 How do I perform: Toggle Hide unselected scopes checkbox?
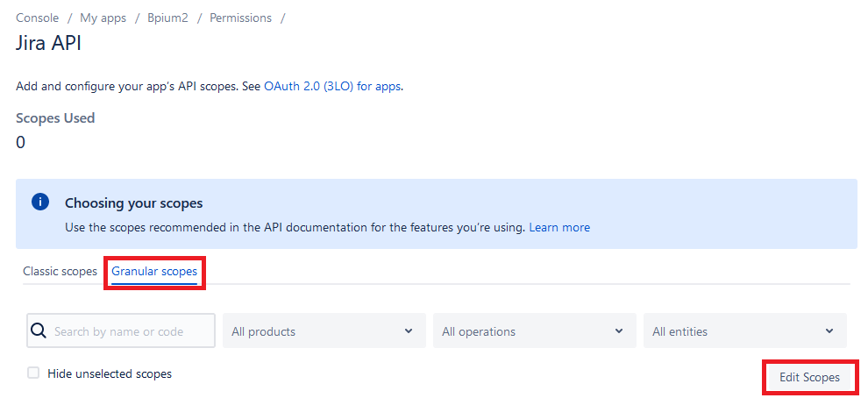(34, 373)
